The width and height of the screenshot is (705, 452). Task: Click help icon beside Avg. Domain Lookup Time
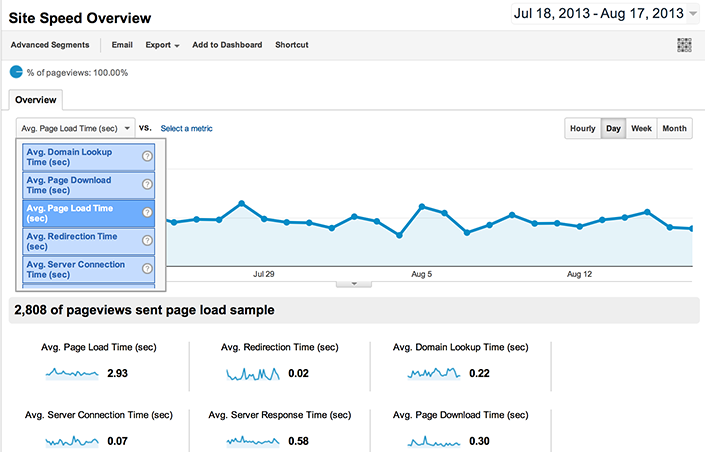147,156
